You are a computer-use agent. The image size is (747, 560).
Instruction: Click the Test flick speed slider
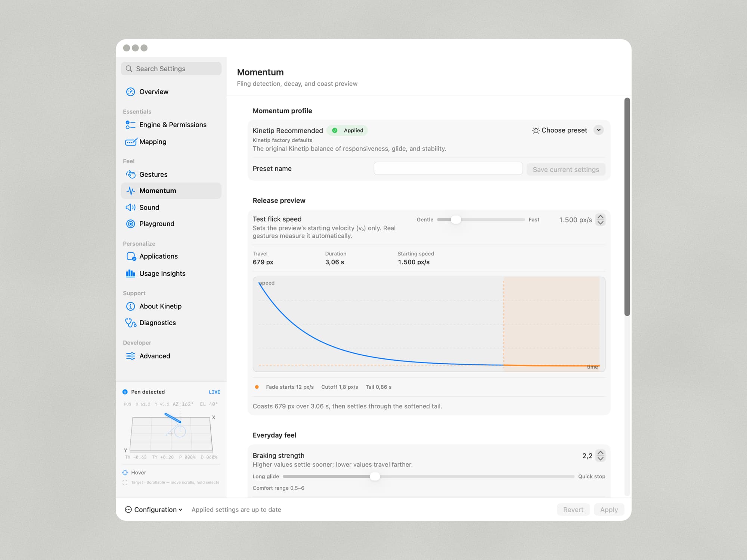(x=481, y=220)
